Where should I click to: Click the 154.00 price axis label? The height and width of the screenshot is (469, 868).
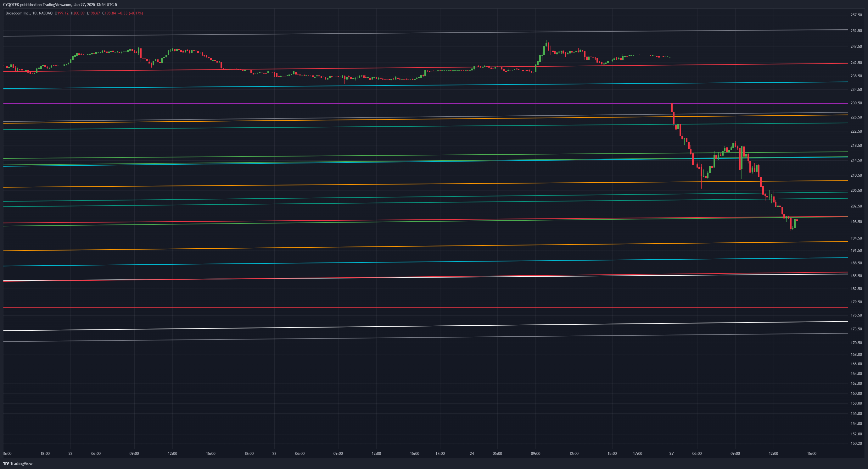(856, 424)
